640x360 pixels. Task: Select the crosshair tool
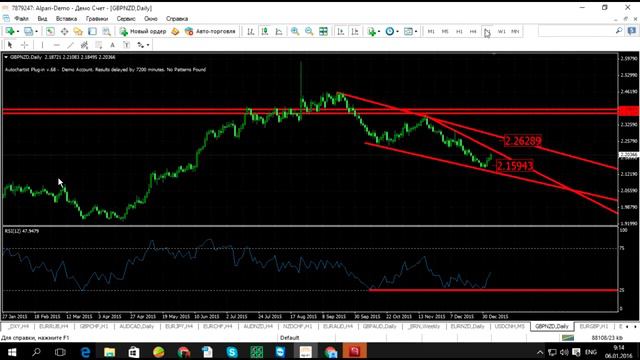24,45
